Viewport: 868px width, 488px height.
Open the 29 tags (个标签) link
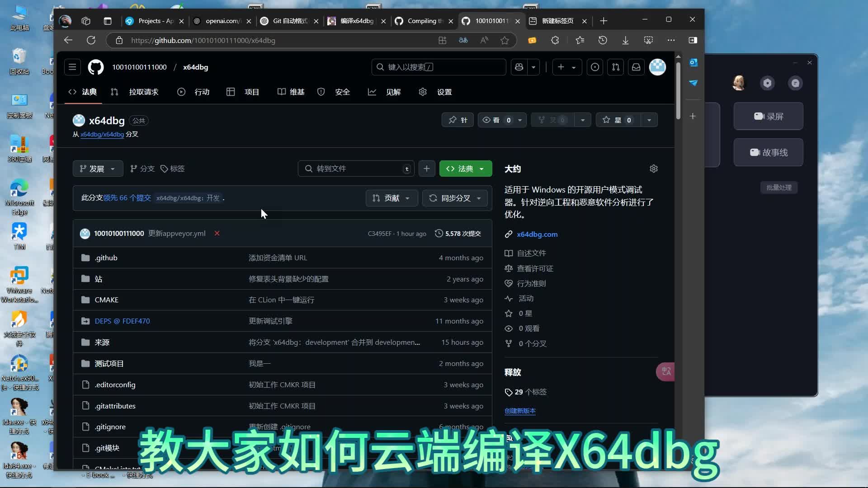(x=526, y=392)
